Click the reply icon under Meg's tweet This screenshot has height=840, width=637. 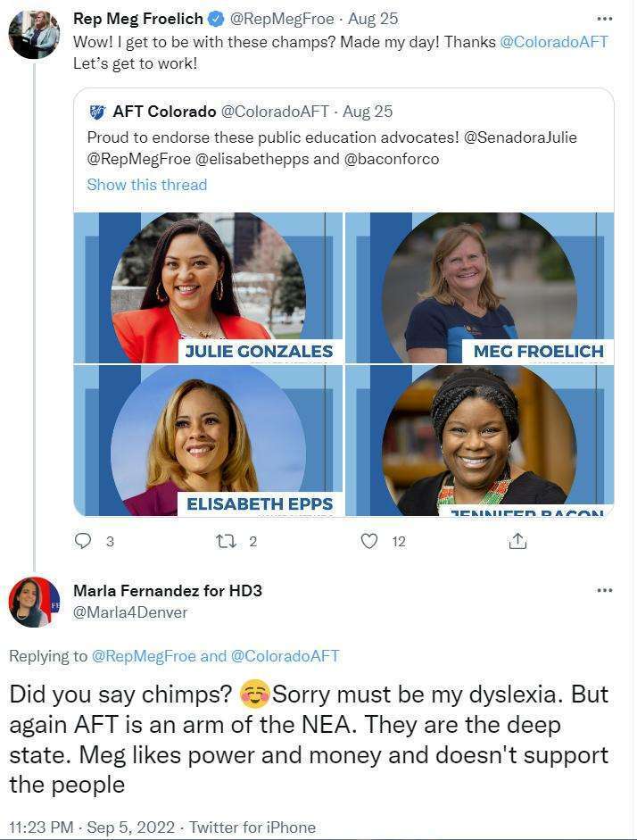tap(83, 541)
